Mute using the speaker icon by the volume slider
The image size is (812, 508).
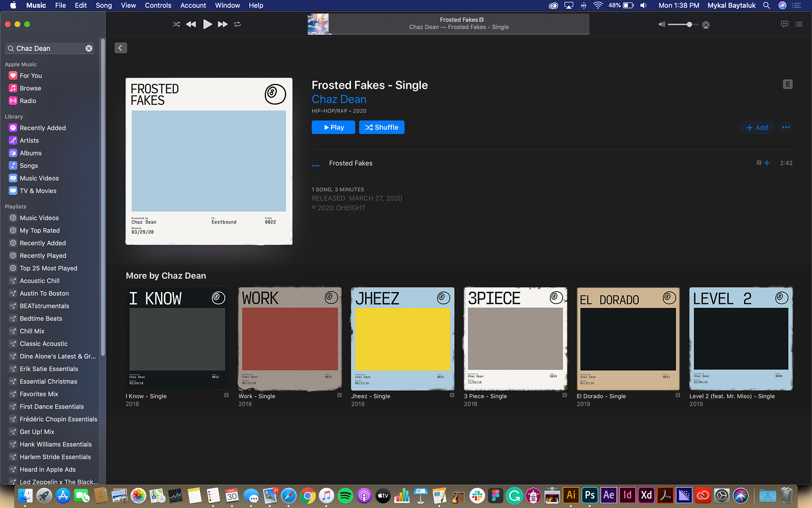[x=662, y=25]
